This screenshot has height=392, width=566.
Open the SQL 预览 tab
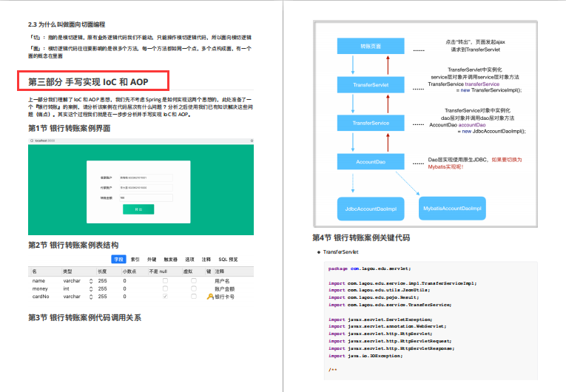(x=228, y=259)
